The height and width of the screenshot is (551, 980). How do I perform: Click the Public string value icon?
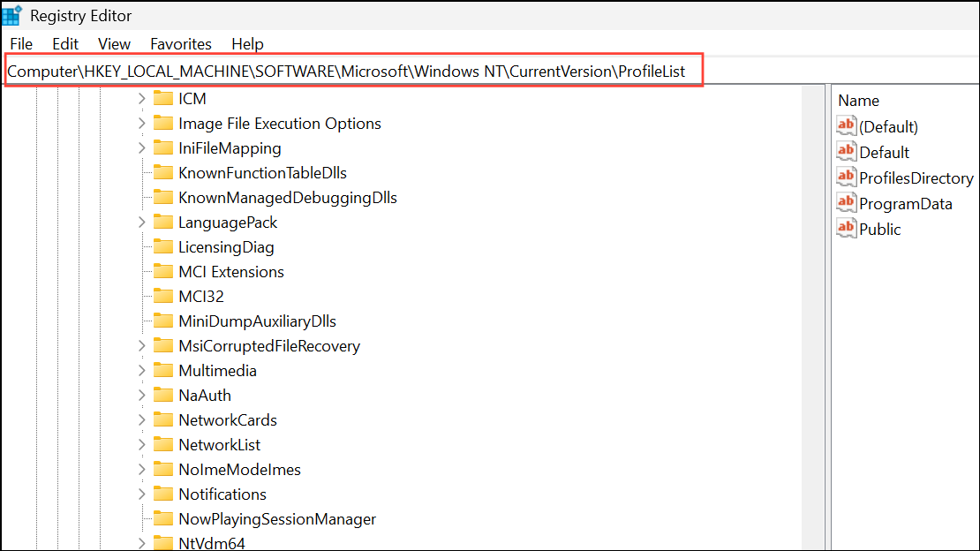[x=847, y=229]
